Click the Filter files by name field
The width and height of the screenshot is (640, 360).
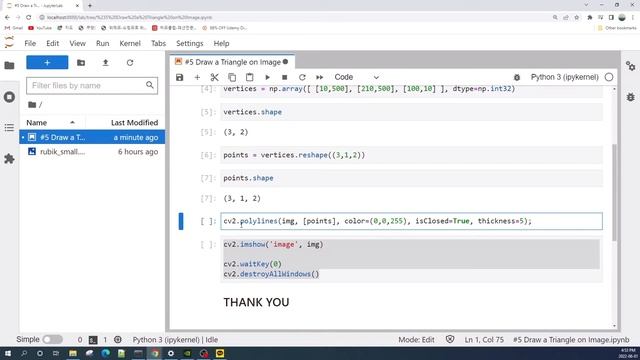click(92, 85)
